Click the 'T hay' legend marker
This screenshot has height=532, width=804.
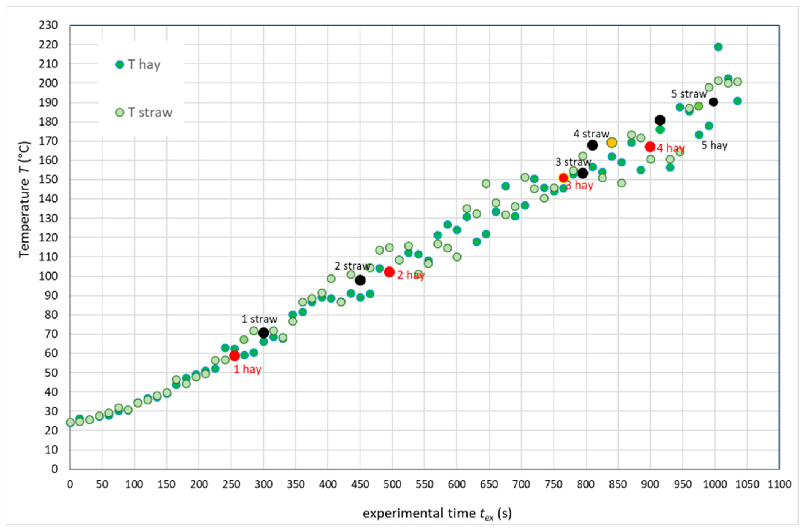[x=119, y=64]
